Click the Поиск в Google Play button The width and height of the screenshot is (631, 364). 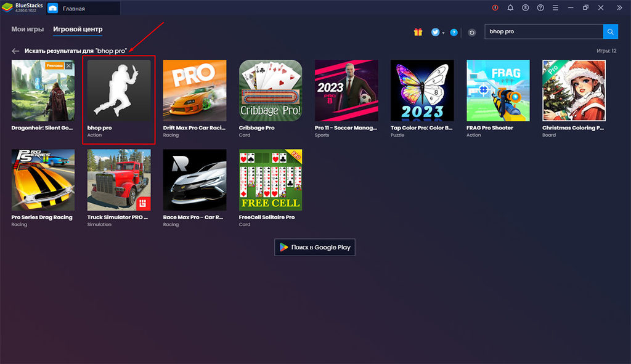pos(315,248)
